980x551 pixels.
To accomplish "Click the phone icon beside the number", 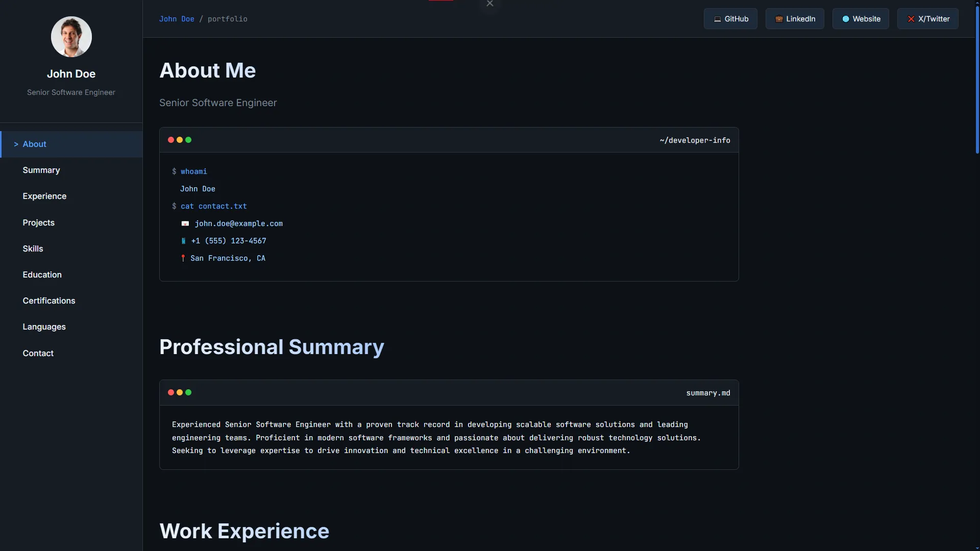I will 183,241.
